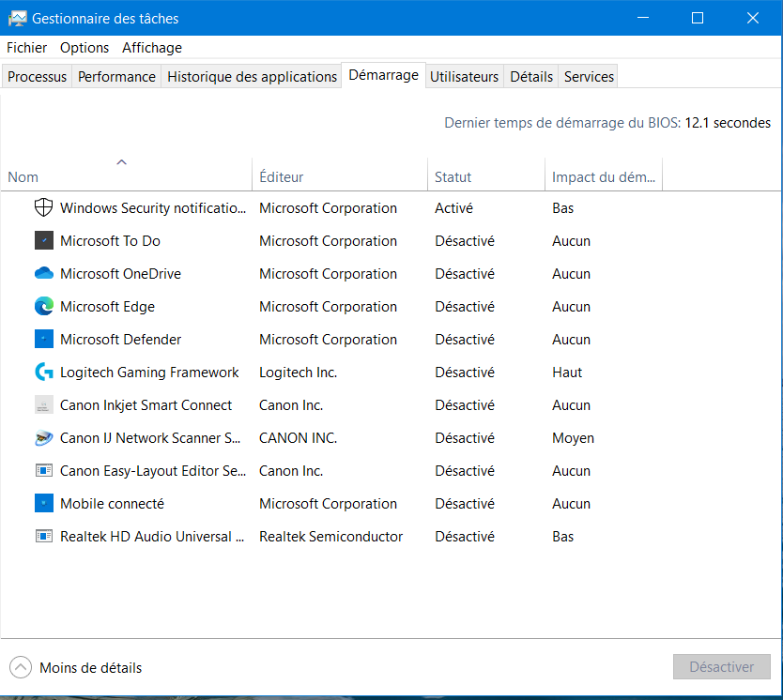Sort by the Statut column header
783x700 pixels.
486,176
